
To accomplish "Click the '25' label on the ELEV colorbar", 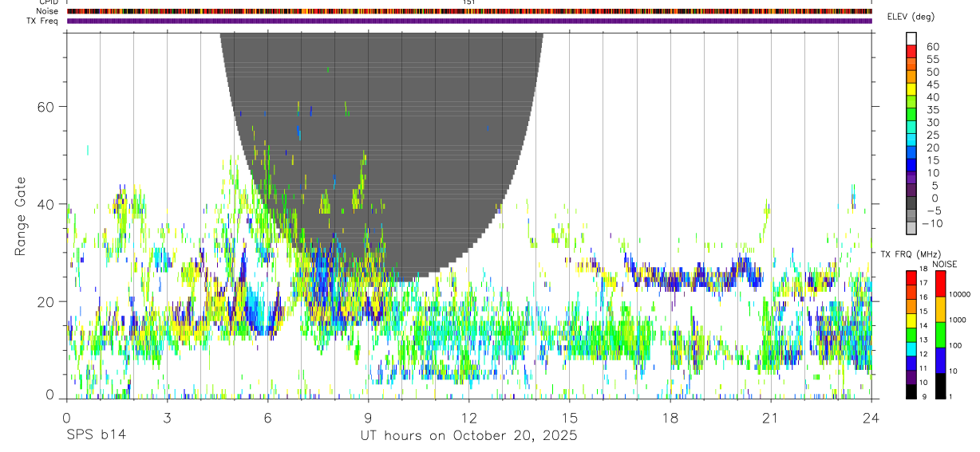I will 932,135.
